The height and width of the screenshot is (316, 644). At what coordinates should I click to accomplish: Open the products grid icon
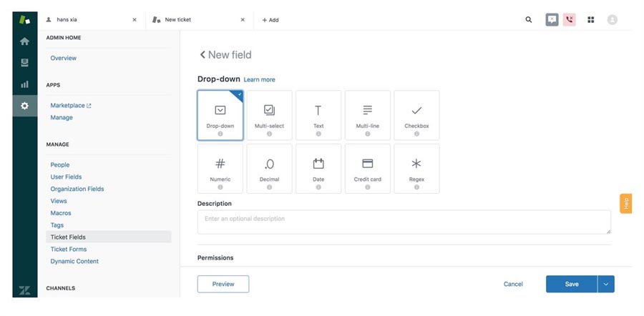[x=591, y=20]
